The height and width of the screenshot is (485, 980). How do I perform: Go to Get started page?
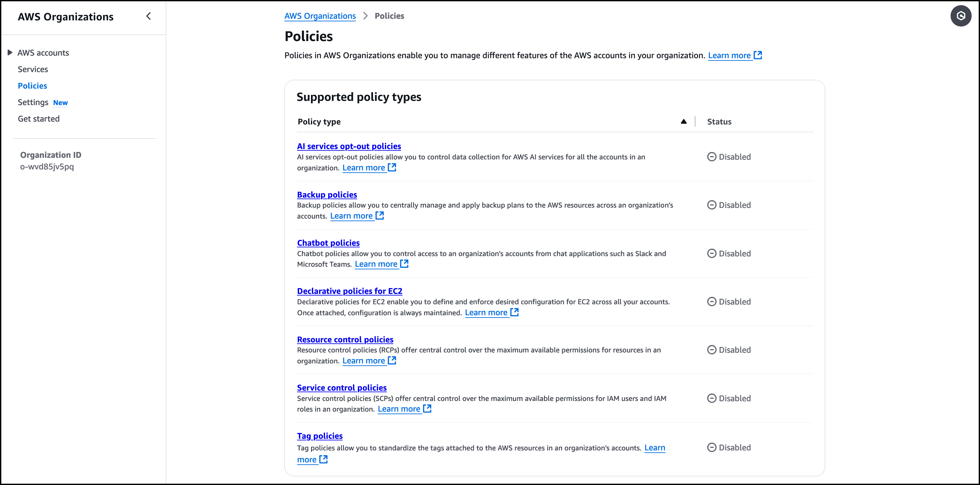(39, 119)
